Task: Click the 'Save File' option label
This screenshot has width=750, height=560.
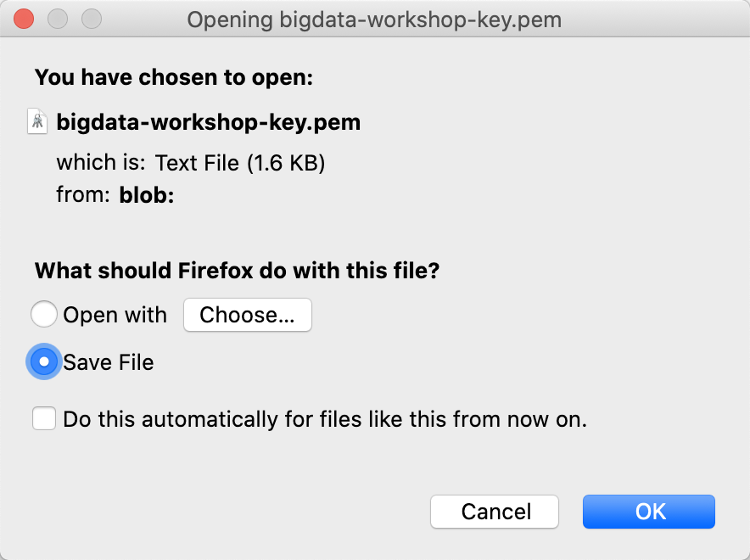Action: click(x=109, y=362)
